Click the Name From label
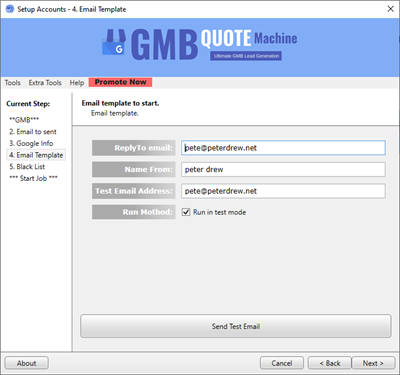This screenshot has width=400, height=375. (134, 169)
